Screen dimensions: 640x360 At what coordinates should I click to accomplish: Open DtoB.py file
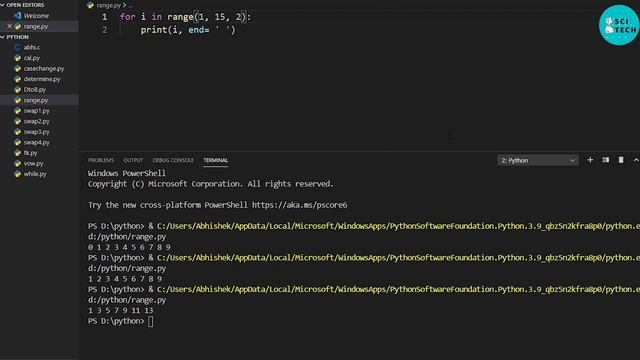pyautogui.click(x=35, y=89)
